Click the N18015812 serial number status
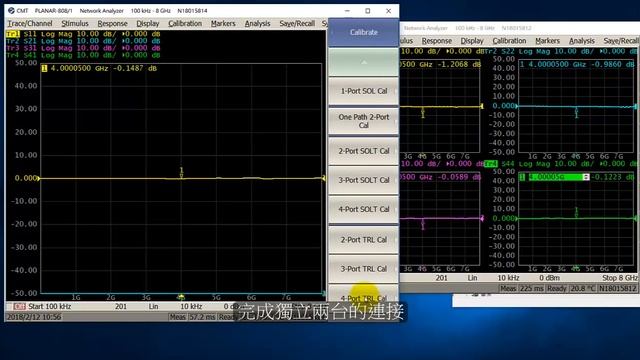 pos(617,288)
